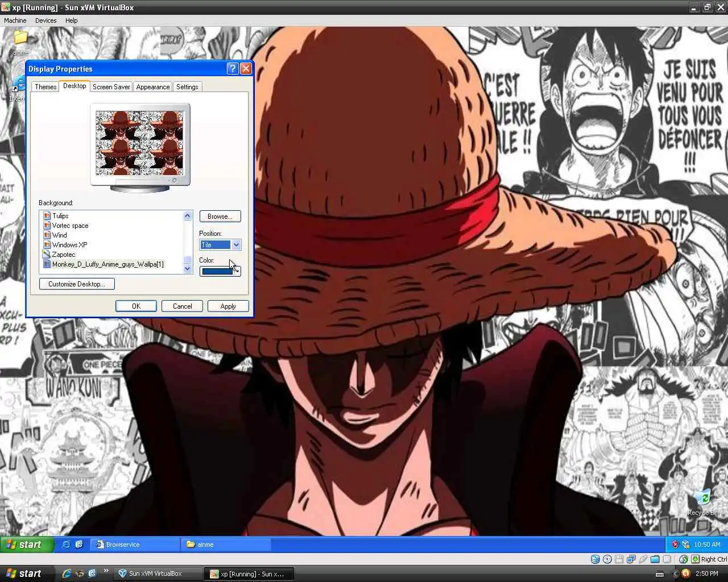Open the desktop Color picker dropdown
728x582 pixels.
point(220,271)
